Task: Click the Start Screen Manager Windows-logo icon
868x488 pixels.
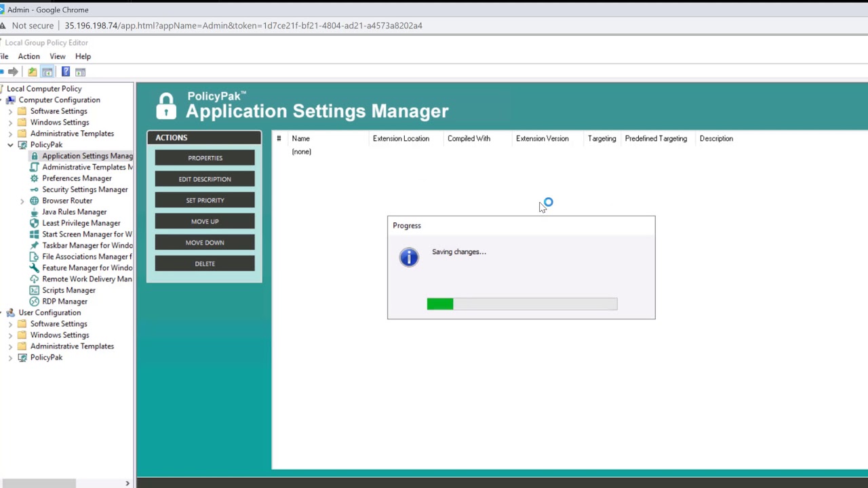Action: pos(35,235)
